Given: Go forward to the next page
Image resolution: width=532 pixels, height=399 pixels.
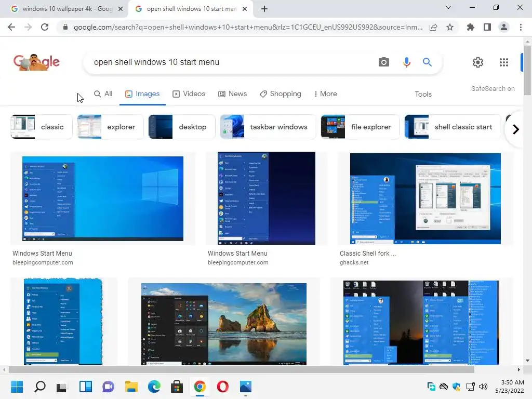Looking at the screenshot, I should pos(28,27).
